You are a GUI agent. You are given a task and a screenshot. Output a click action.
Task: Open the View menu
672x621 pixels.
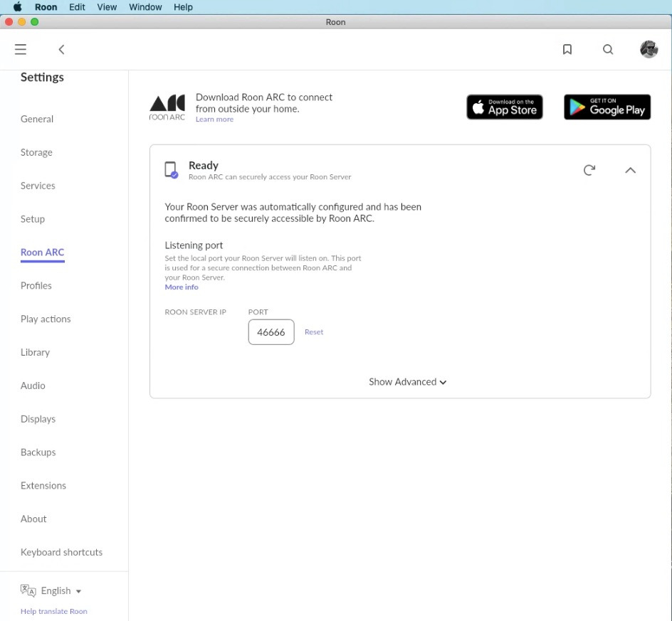coord(107,7)
